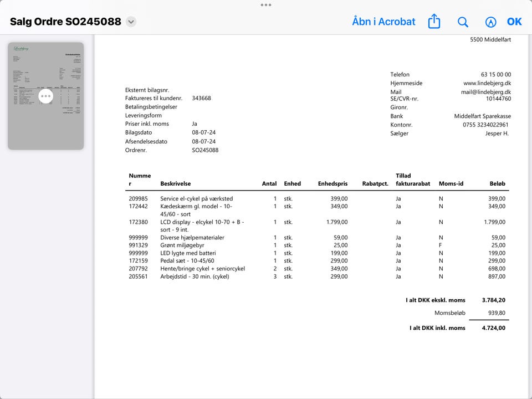Click 'Arbejdstid - 30 min. (cykel)' line
The image size is (532, 399).
195,277
